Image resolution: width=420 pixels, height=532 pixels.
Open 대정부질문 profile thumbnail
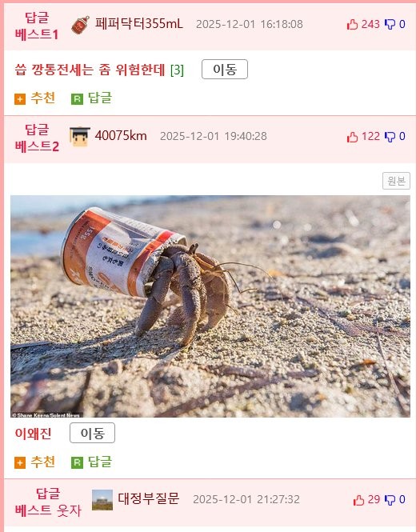pyautogui.click(x=102, y=499)
